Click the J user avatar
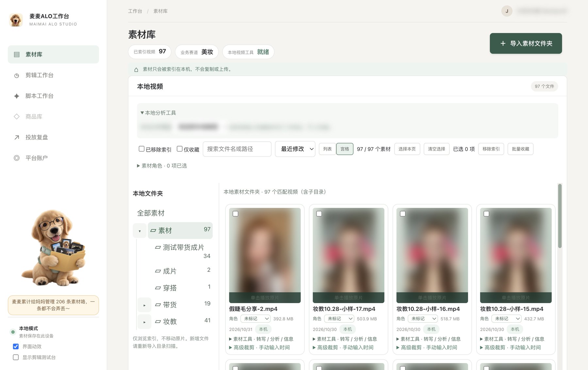 (507, 11)
